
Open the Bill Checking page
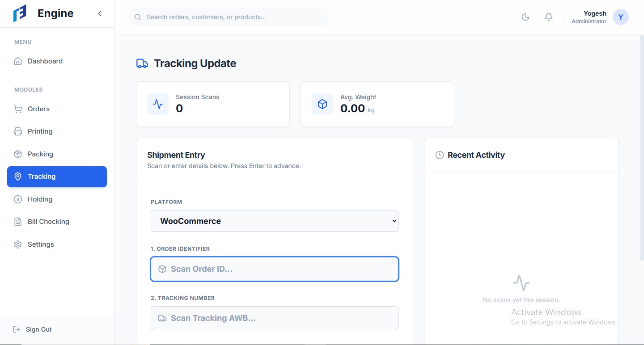click(x=48, y=222)
